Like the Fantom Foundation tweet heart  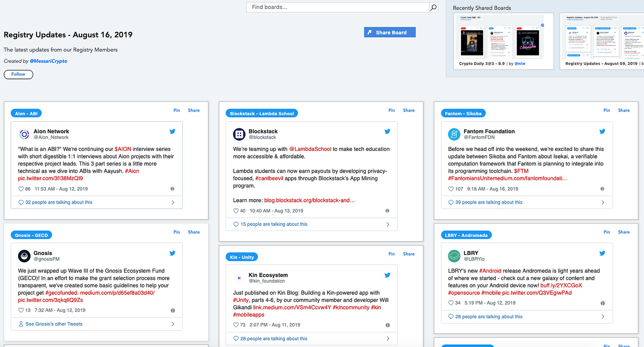451,189
